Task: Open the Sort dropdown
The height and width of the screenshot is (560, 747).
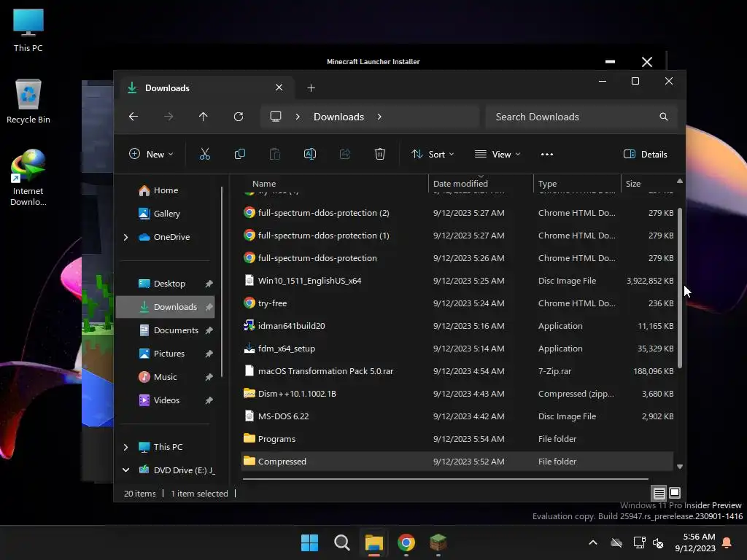Action: tap(433, 154)
